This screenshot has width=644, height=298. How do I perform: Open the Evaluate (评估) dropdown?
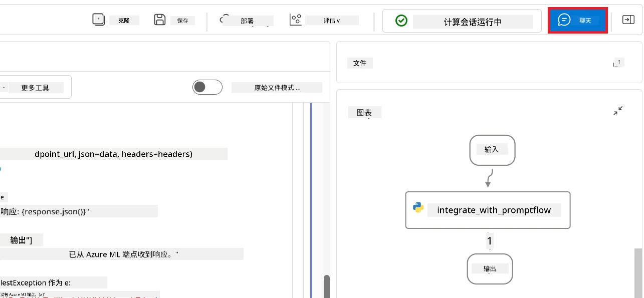(331, 21)
